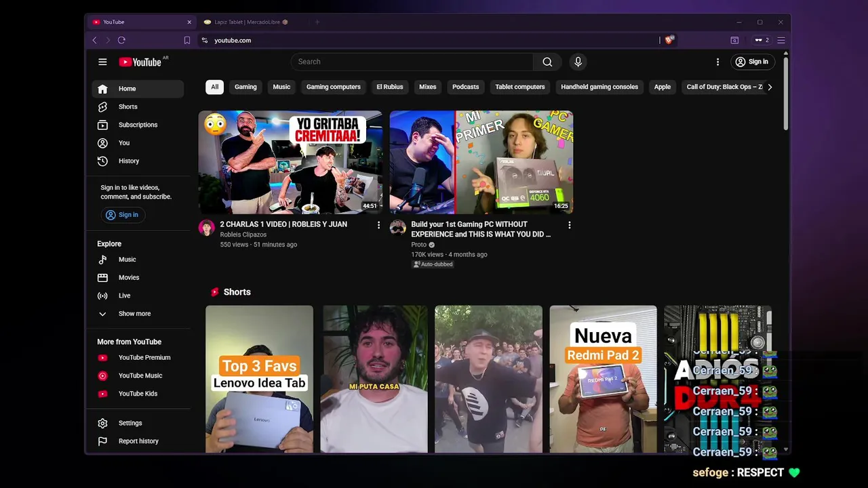The height and width of the screenshot is (488, 868).
Task: Open a new browser tab
Action: point(317,22)
